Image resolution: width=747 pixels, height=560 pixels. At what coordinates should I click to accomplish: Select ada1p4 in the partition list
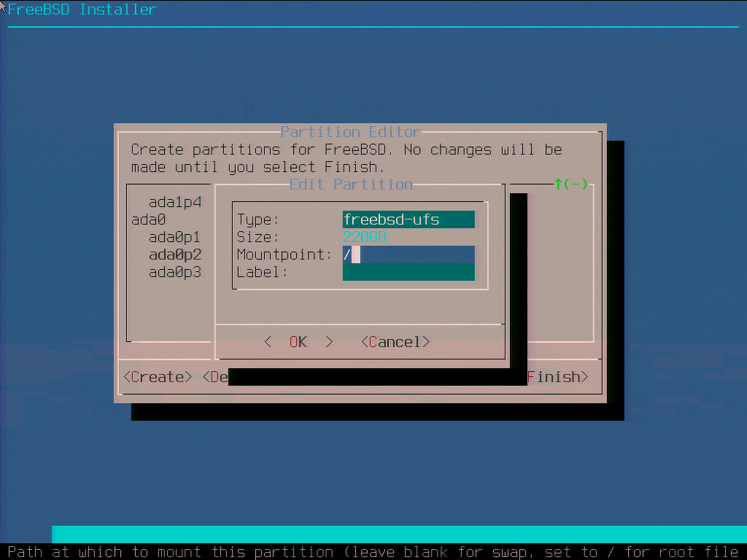tap(175, 203)
